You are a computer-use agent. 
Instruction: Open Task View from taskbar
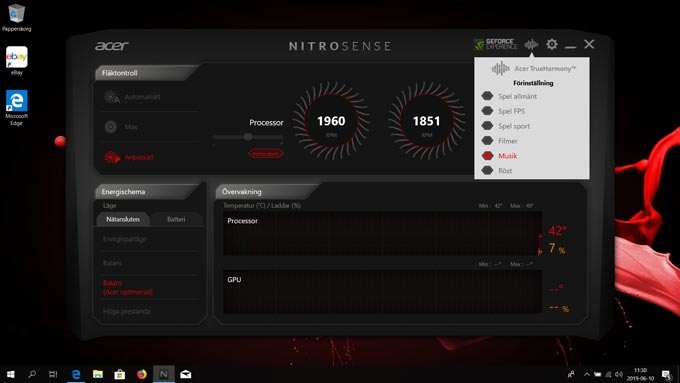(x=53, y=374)
